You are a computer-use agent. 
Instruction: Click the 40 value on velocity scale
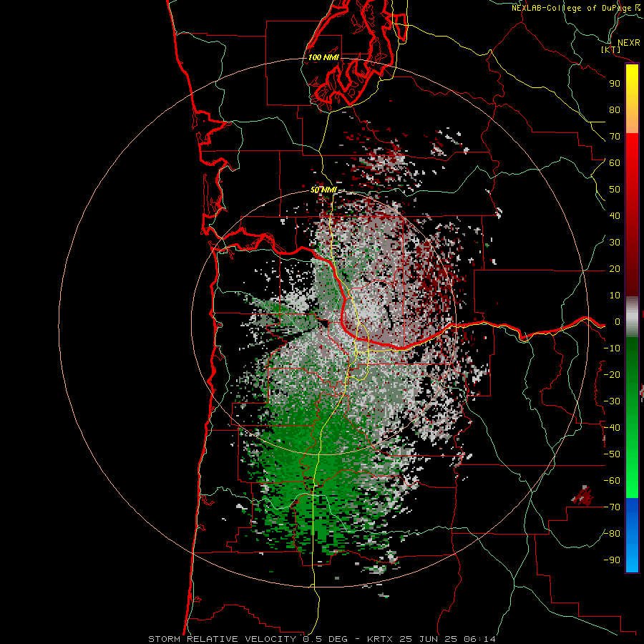pos(615,215)
